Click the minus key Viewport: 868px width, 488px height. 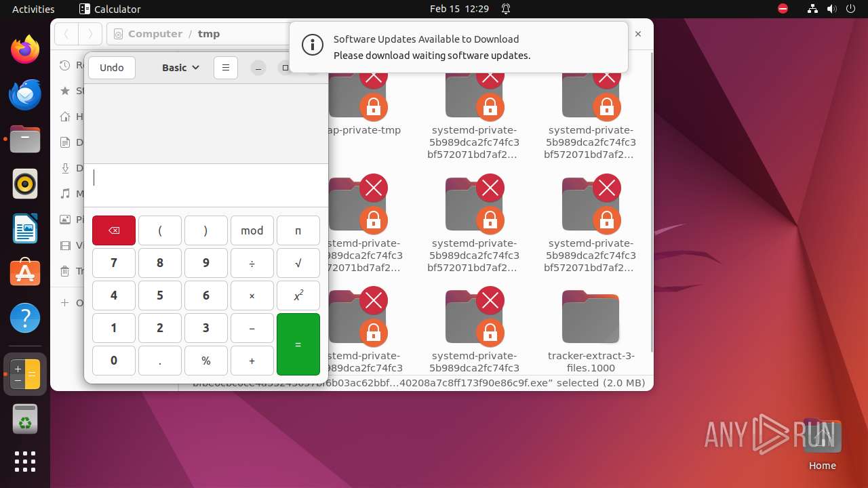pos(252,328)
